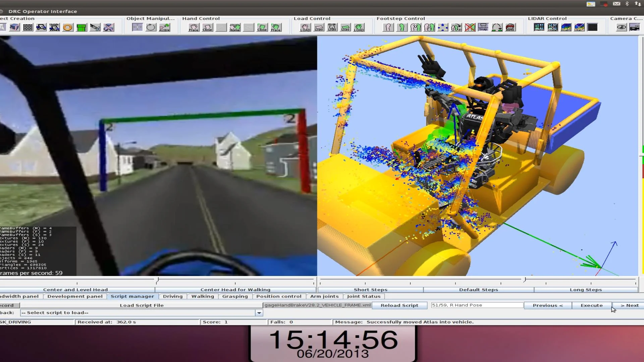Viewport: 644px width, 362px height.
Task: Click the Blind footstep icon
Action: point(510,27)
